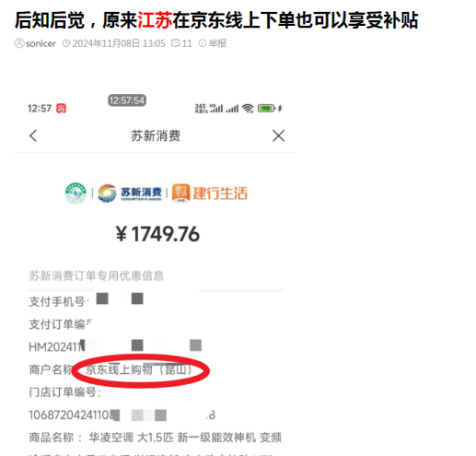Click the 举报 report link
This screenshot has height=456, width=476.
click(217, 43)
